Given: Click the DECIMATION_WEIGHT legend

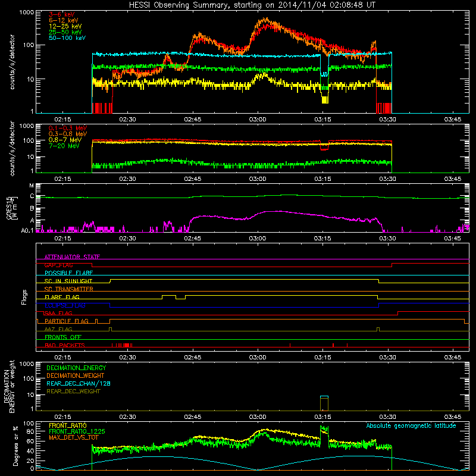Looking at the screenshot, I should 76,375.
